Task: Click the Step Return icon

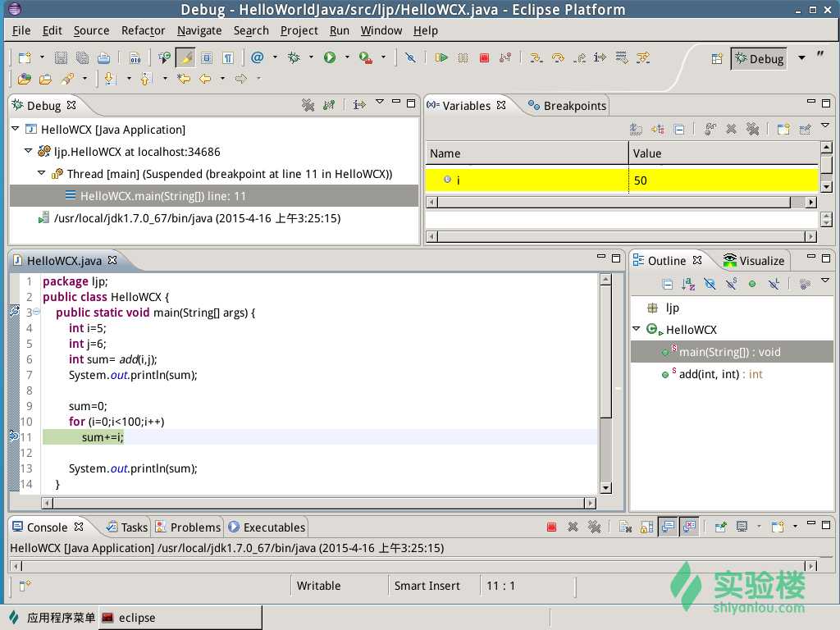Action: pos(579,58)
